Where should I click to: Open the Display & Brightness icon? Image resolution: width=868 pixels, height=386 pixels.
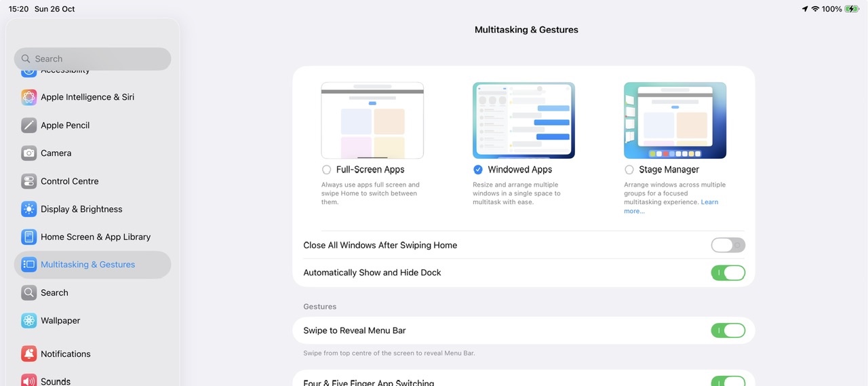click(x=28, y=209)
